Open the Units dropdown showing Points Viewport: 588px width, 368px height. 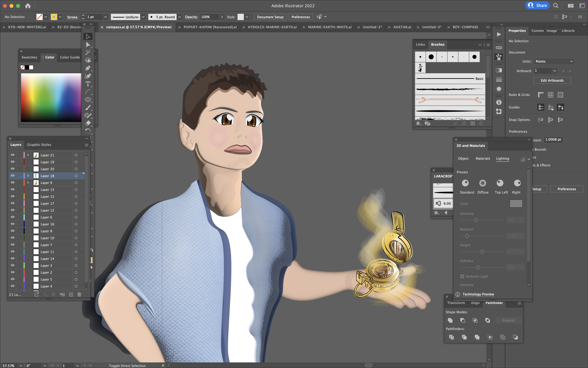554,61
